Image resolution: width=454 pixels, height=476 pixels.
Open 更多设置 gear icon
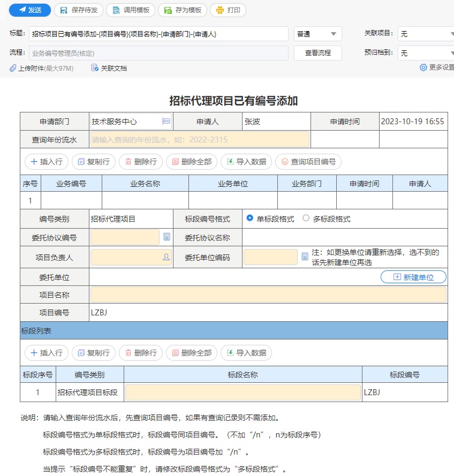[x=423, y=67]
